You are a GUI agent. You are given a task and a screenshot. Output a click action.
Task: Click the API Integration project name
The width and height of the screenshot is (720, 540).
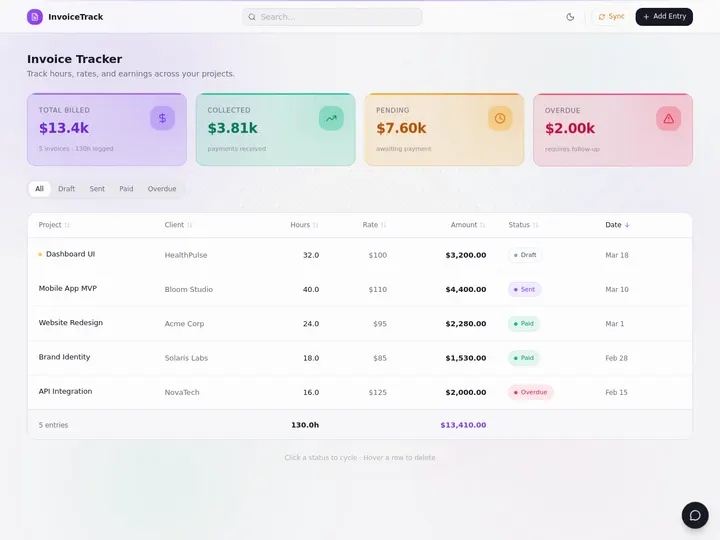click(x=65, y=391)
